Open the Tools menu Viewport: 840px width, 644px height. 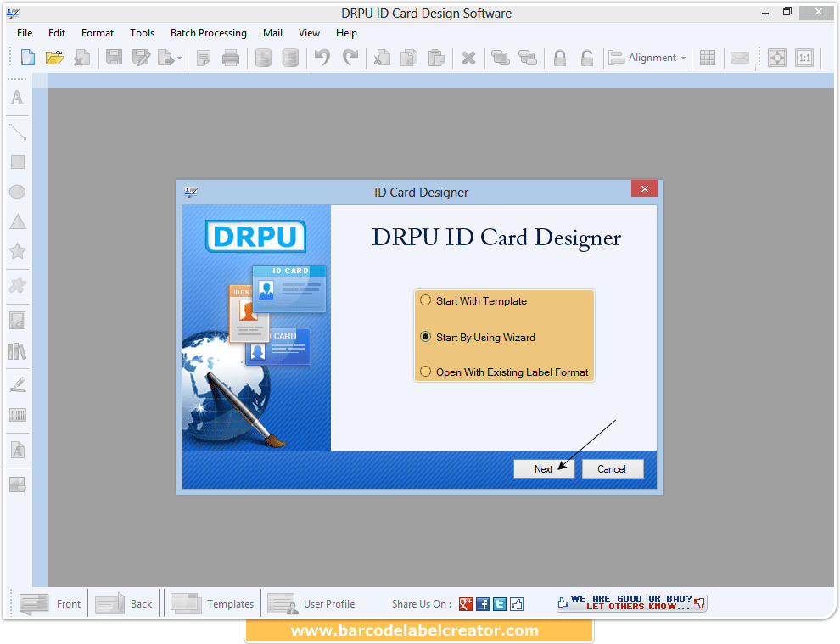(142, 33)
